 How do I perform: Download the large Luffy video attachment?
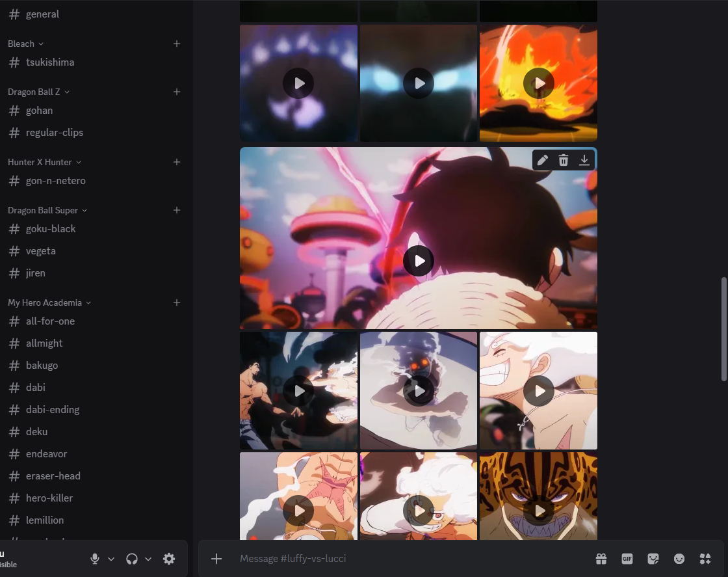[x=584, y=160]
